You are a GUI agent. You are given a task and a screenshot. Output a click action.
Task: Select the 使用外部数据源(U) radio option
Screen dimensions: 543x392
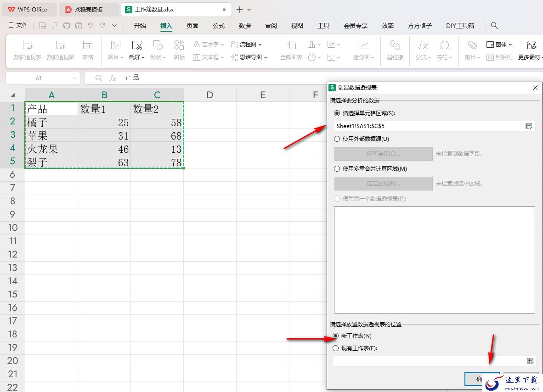pyautogui.click(x=337, y=139)
